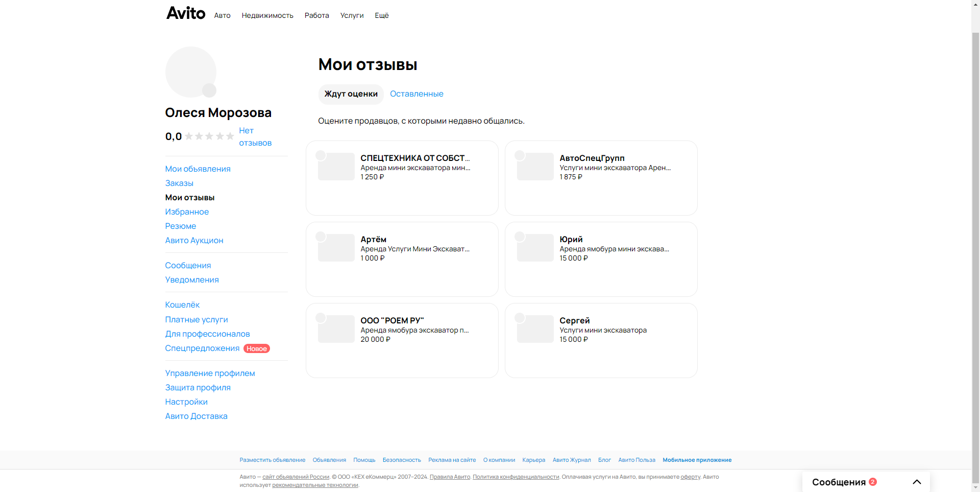Open Реклама на сайте footer link

pos(452,460)
